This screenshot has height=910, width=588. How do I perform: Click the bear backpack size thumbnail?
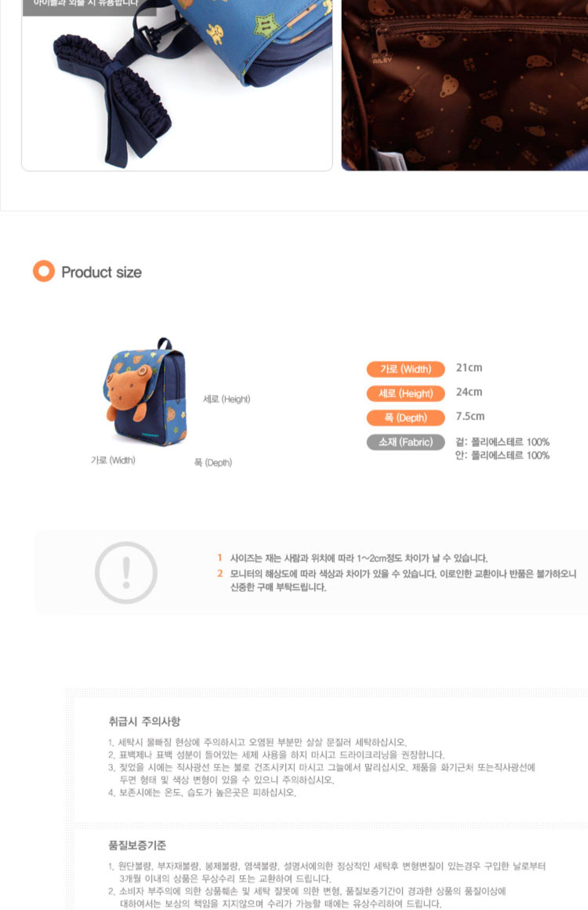click(x=145, y=392)
